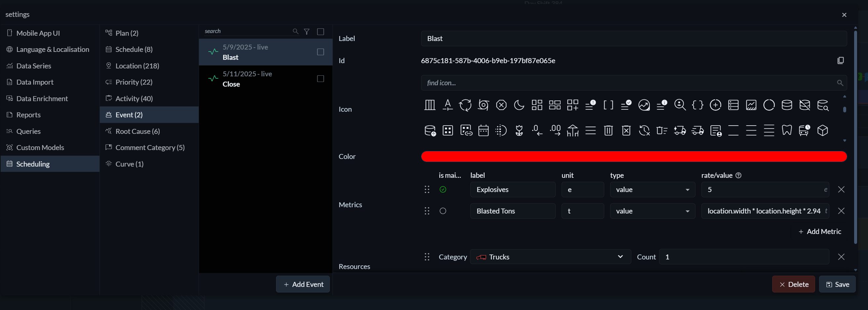Open the red event color picker
This screenshot has height=310, width=868.
click(x=634, y=156)
